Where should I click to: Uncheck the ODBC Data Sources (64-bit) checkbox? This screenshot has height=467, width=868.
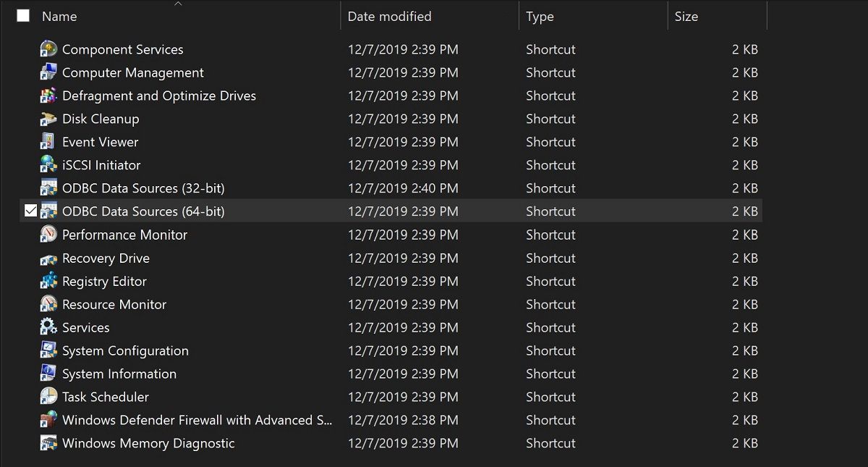pyautogui.click(x=30, y=211)
